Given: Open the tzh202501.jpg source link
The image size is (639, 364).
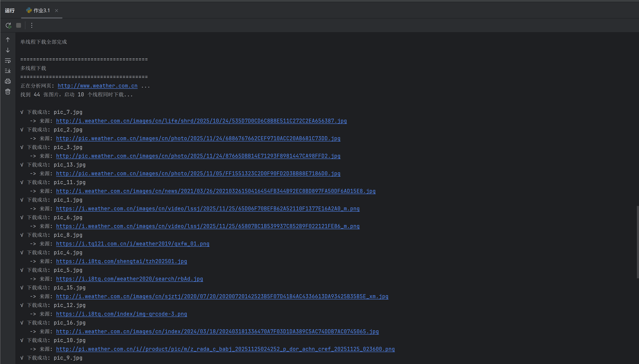Looking at the screenshot, I should coord(121,261).
